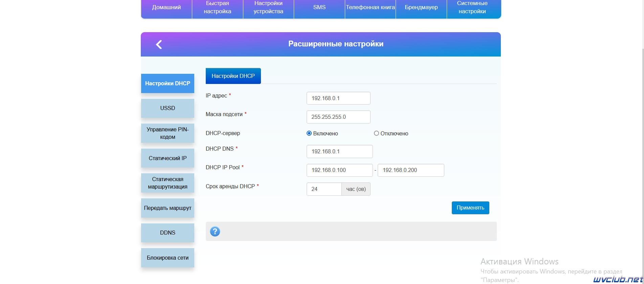Open Настройки DHCP in the sidebar
The image size is (644, 284).
coord(168,83)
